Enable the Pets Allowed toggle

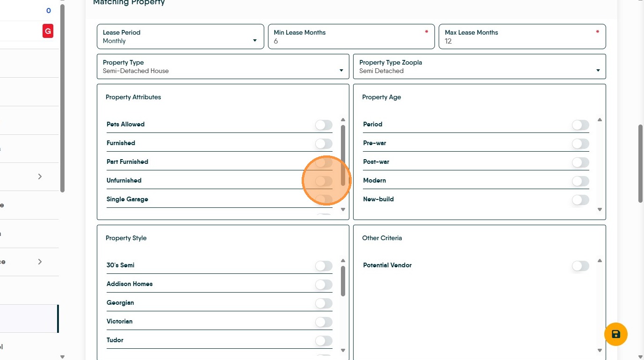point(324,125)
